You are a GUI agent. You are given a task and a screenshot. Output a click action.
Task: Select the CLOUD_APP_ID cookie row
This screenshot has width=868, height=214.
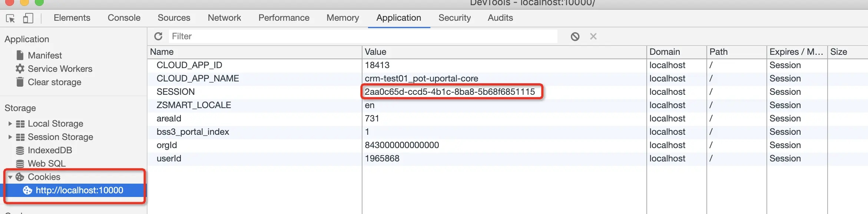pos(508,65)
